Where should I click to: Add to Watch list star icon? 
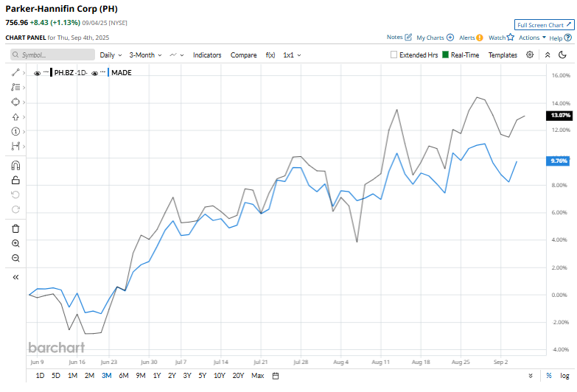(510, 37)
